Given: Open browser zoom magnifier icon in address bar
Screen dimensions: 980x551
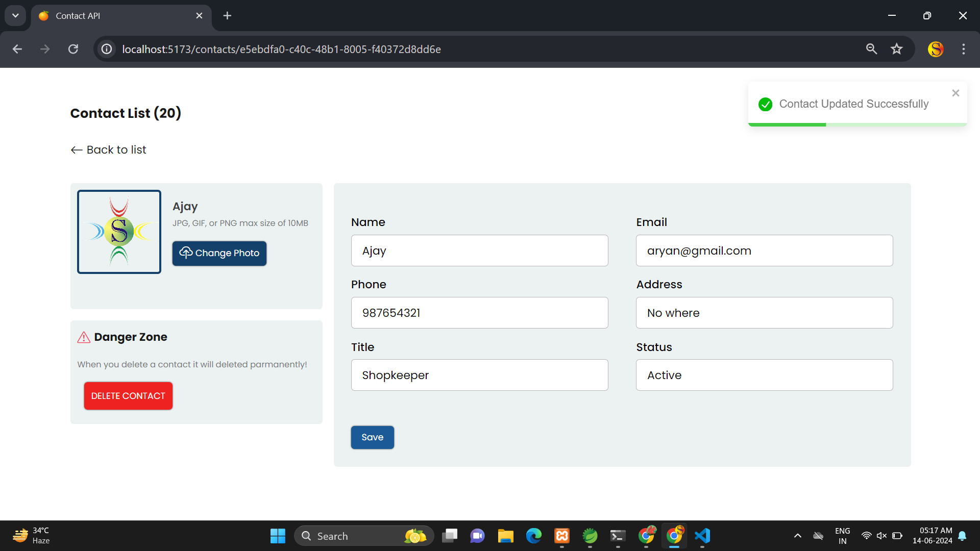Looking at the screenshot, I should pyautogui.click(x=871, y=49).
